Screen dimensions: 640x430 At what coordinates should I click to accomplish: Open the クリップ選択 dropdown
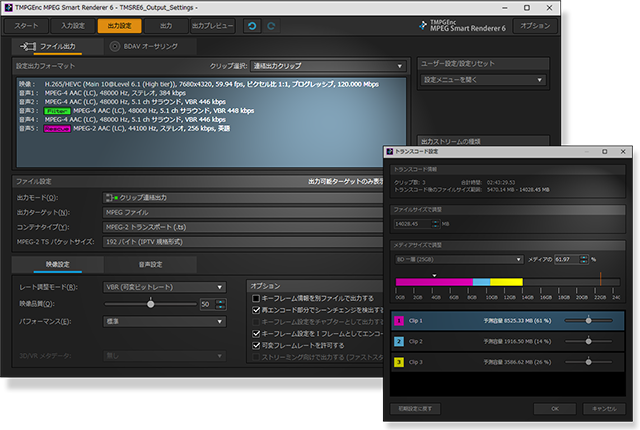328,66
